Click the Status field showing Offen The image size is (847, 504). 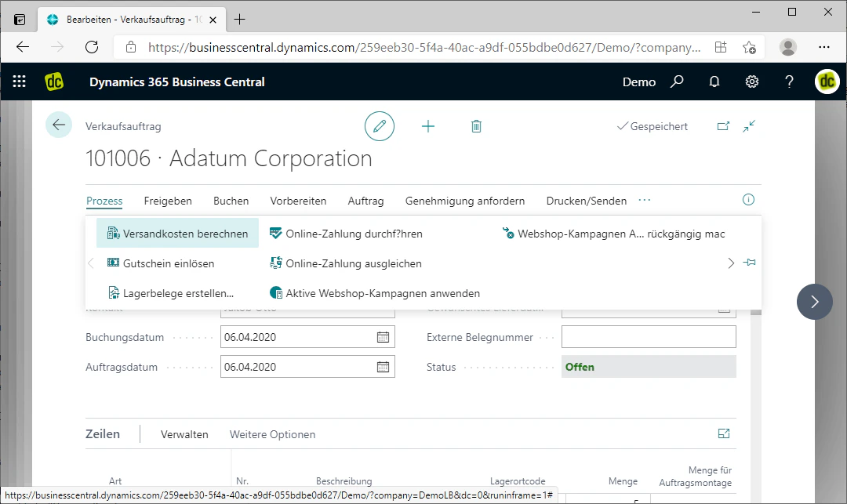(649, 367)
